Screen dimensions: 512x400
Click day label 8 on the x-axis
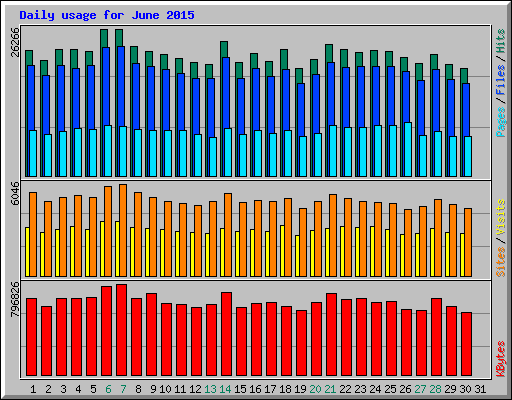[138, 389]
